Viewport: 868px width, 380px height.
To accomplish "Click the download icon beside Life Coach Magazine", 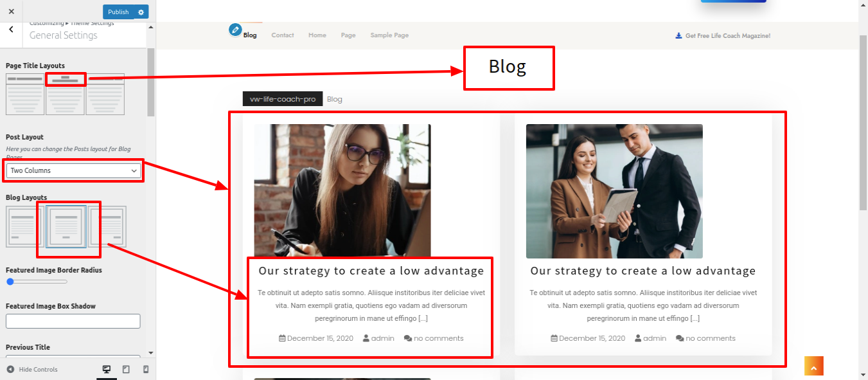I will (678, 35).
